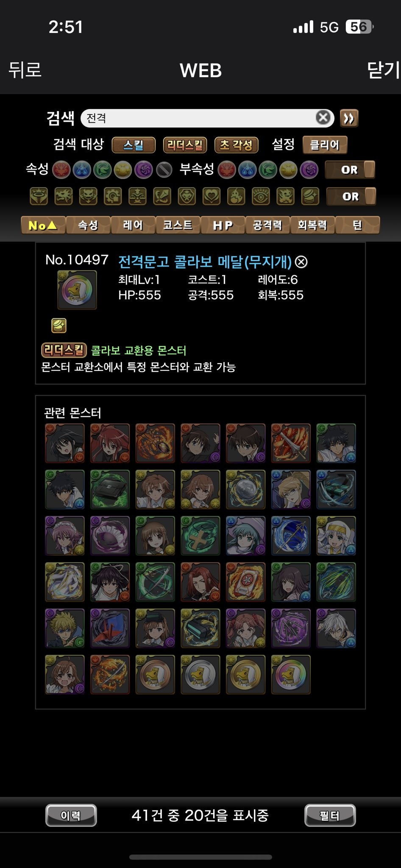The width and height of the screenshot is (401, 868).
Task: Select the fire attribute filter orb
Action: [61, 170]
